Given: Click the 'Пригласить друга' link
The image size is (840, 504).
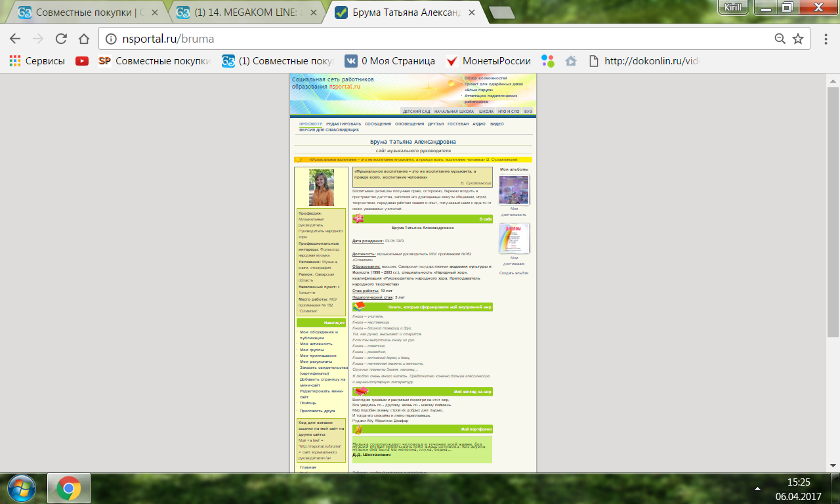Looking at the screenshot, I should [x=317, y=411].
